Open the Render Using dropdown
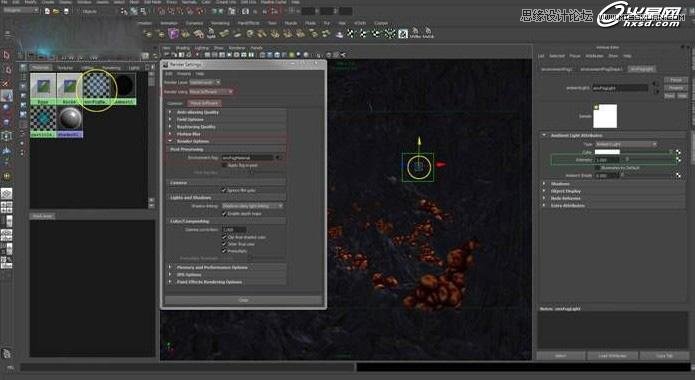The image size is (695, 380). (x=211, y=91)
